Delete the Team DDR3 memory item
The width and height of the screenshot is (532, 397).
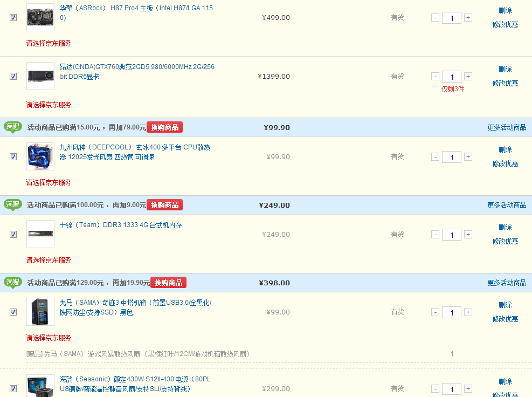click(x=505, y=227)
